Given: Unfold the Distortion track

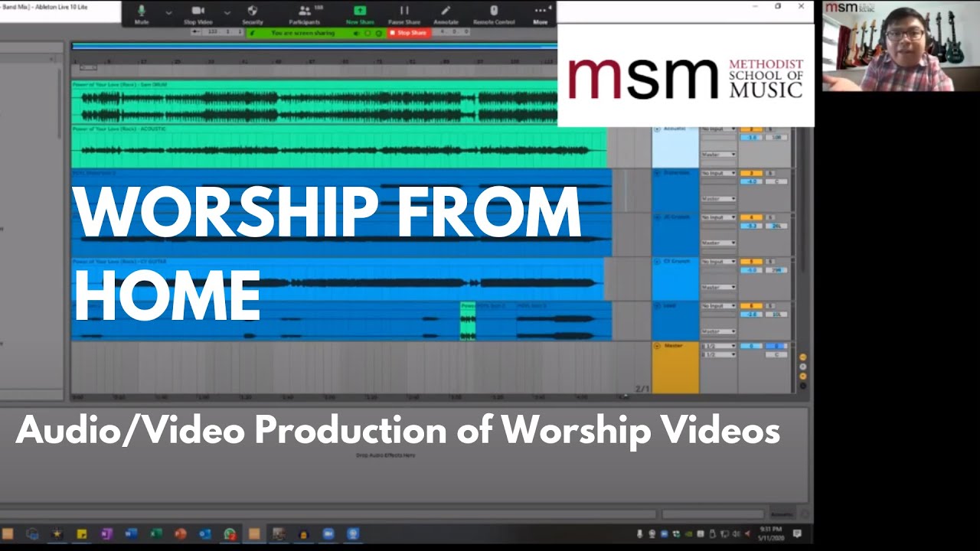Looking at the screenshot, I should click(657, 173).
